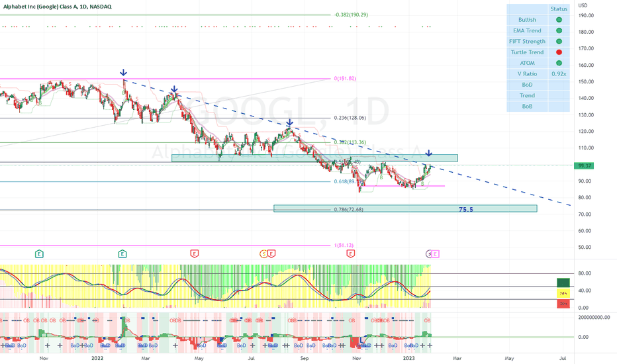Click the green EMA Trend status dot
The height and width of the screenshot is (364, 617).
coord(559,30)
